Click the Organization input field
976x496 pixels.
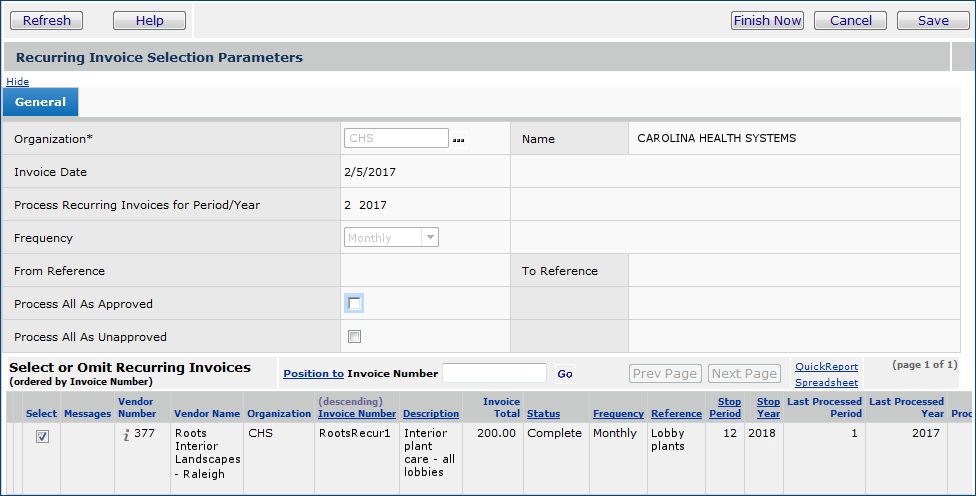396,138
